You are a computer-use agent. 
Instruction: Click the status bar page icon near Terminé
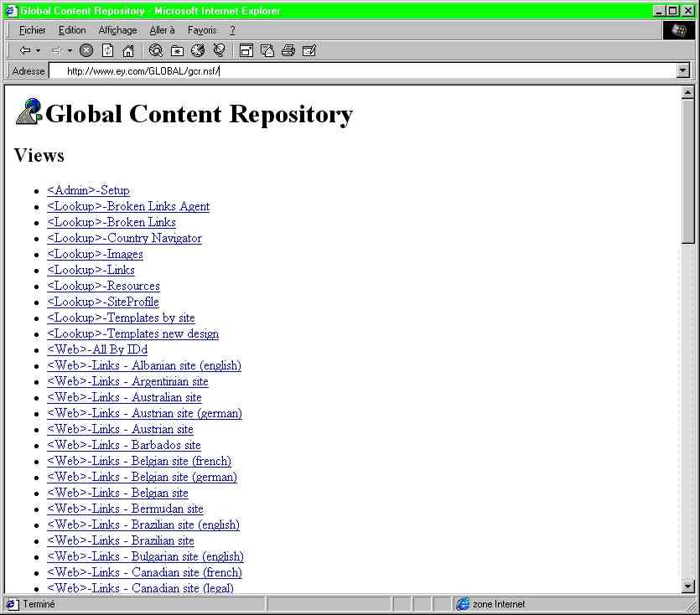(12, 604)
